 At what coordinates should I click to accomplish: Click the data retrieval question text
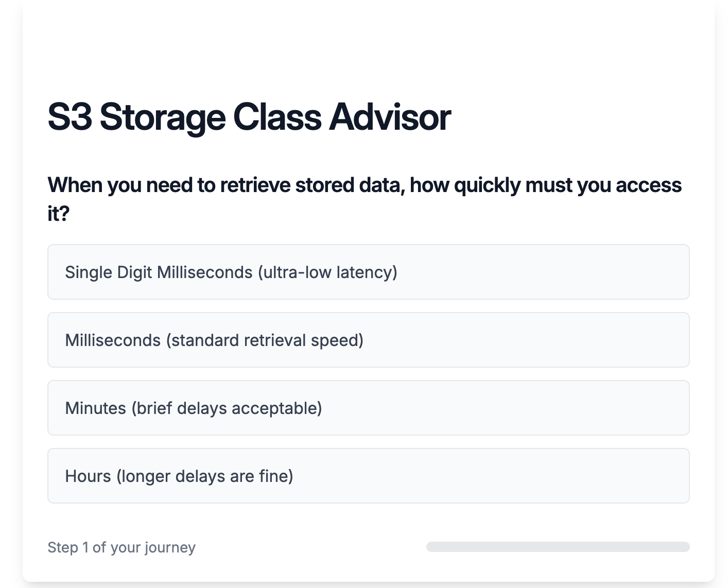pyautogui.click(x=365, y=199)
